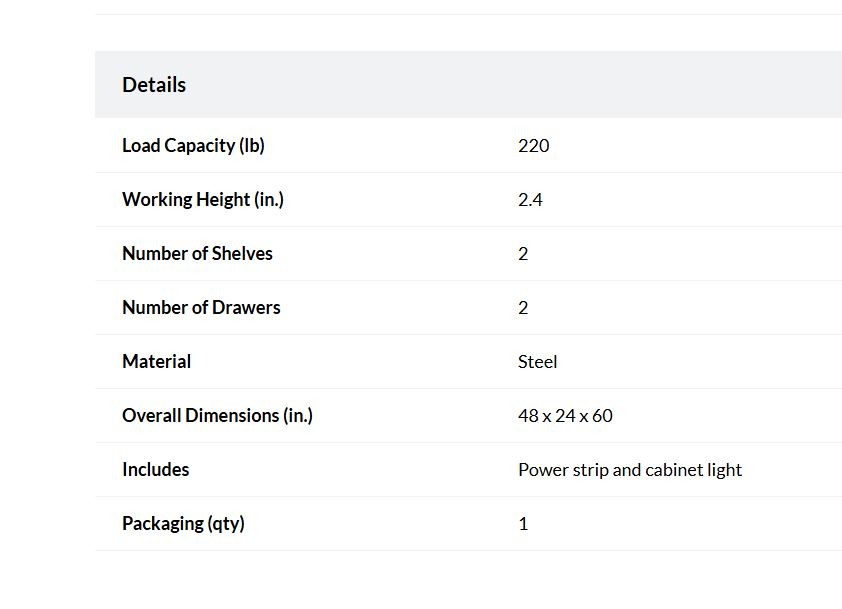This screenshot has height=609, width=842.
Task: Click the Steel material value
Action: (538, 361)
